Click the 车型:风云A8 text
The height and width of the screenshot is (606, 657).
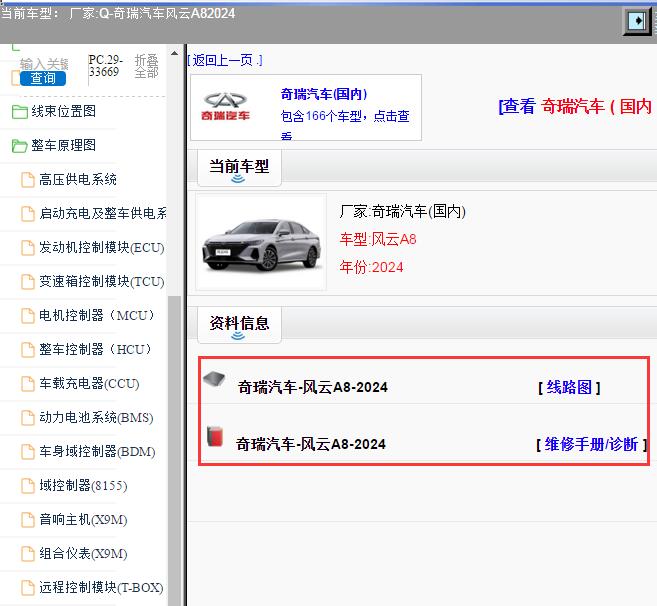[x=378, y=239]
